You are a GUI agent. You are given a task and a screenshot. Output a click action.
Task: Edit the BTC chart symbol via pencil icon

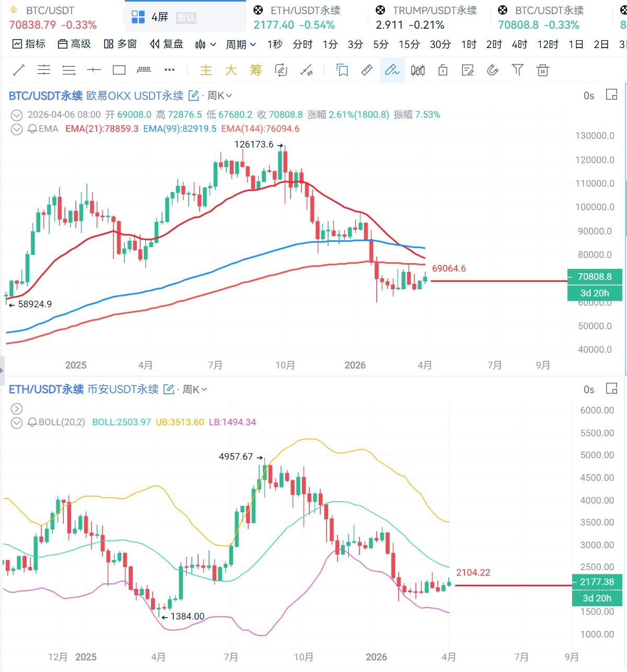[x=193, y=96]
